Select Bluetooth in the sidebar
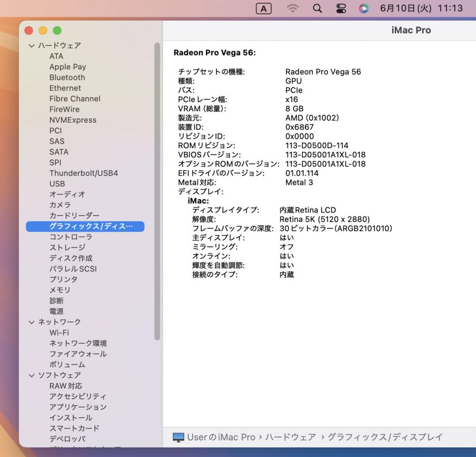The image size is (476, 457). tap(67, 78)
